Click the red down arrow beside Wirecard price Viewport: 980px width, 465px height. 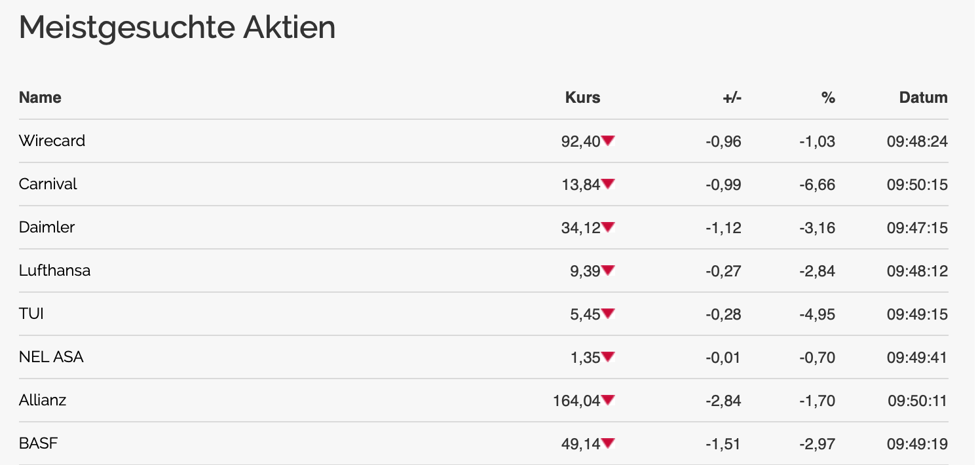pos(608,140)
